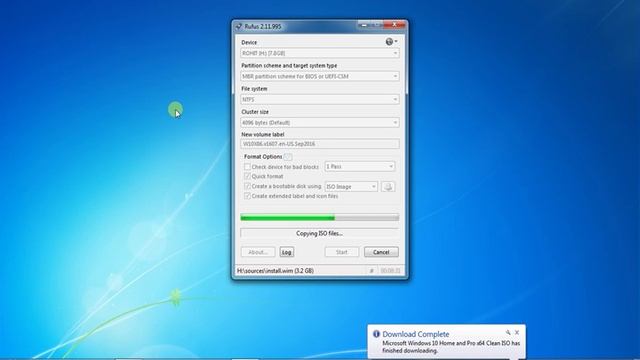Click the Format Options advanced toggle arrow

[288, 157]
